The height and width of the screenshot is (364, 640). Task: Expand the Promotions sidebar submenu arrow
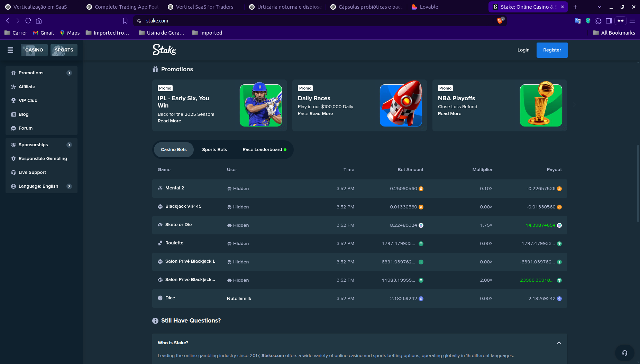pos(69,73)
